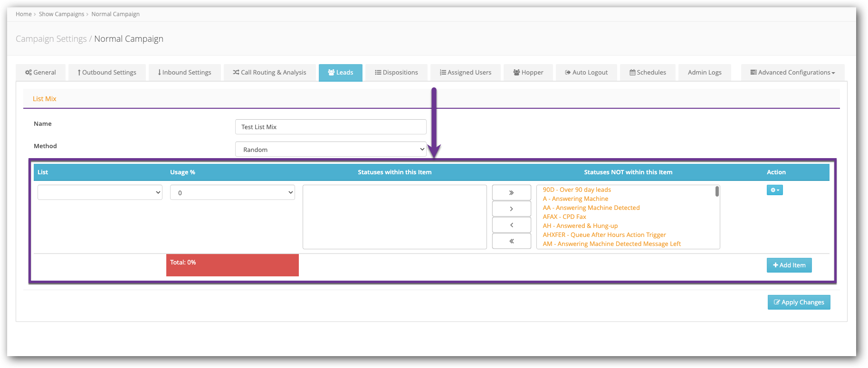Select the AFAX - CPD Fax status

(x=564, y=217)
